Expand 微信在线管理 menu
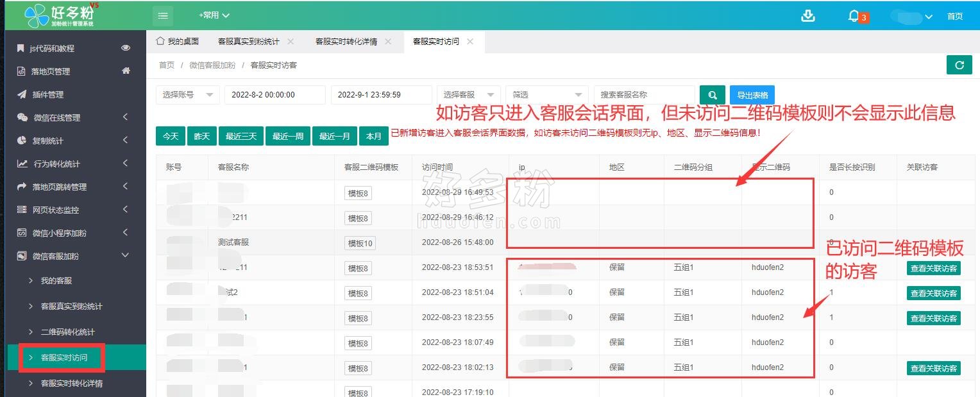Screen dimensions: 980x397 click(x=125, y=117)
